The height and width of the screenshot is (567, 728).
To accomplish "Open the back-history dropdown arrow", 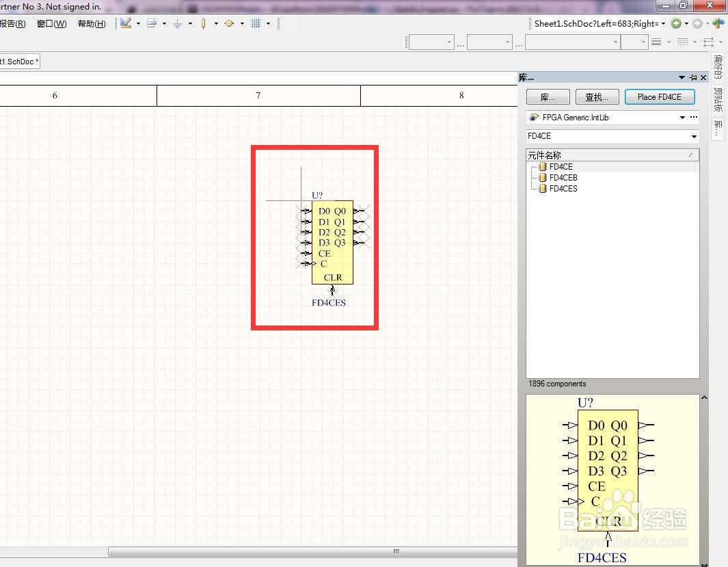I will [687, 24].
